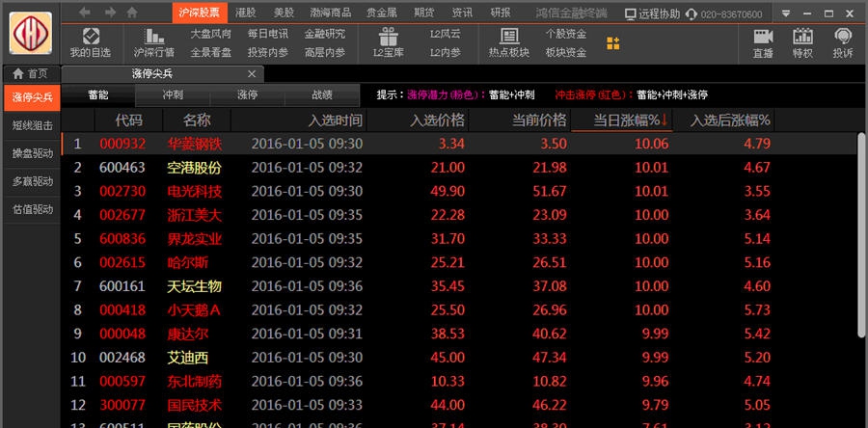The height and width of the screenshot is (428, 868).
Task: Select the 空港股份 stock row
Action: (458, 167)
